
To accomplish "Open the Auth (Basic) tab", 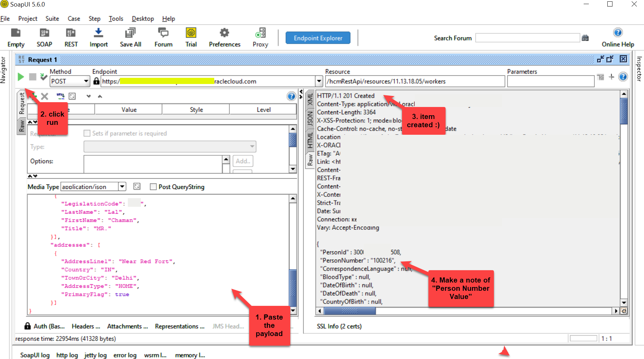I will point(45,326).
